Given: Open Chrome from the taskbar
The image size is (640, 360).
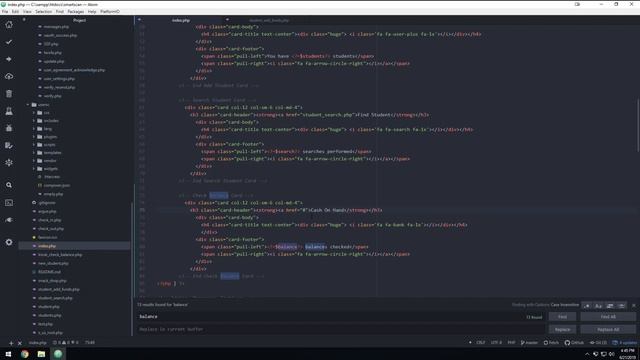Looking at the screenshot, I should (x=24, y=354).
